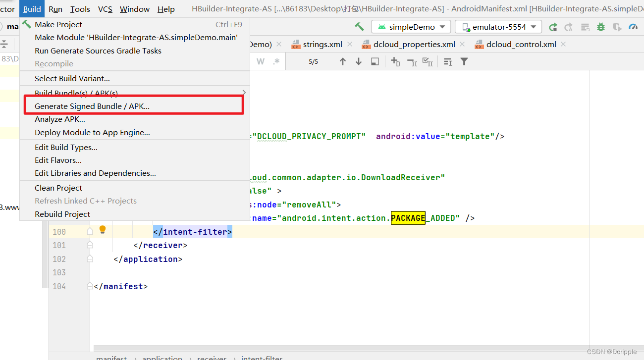Open the Tools menu
The height and width of the screenshot is (360, 644).
click(80, 9)
